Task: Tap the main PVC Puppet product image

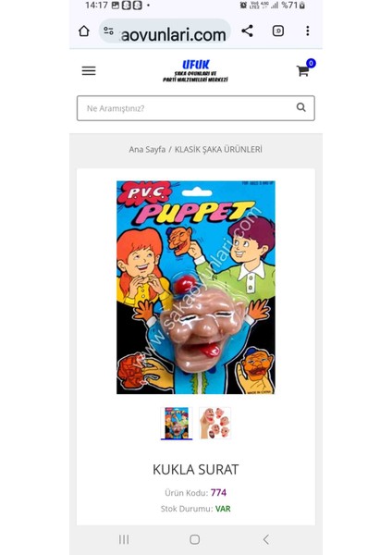Action: (x=196, y=288)
